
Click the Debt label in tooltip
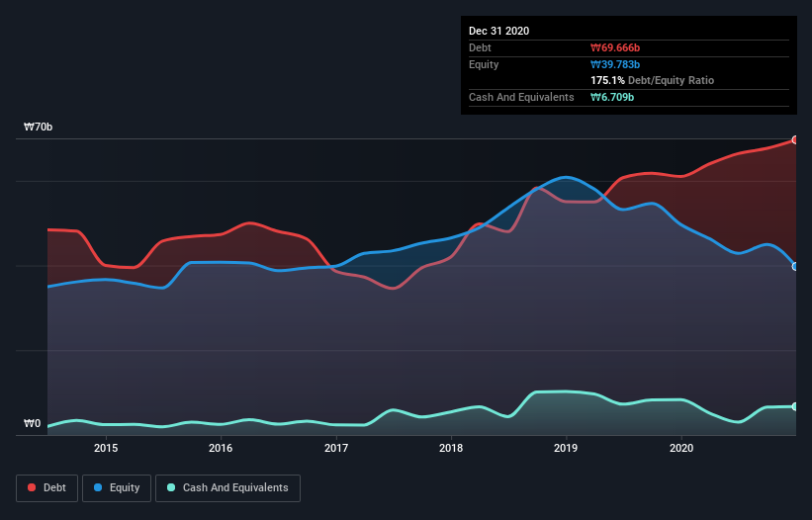(480, 47)
